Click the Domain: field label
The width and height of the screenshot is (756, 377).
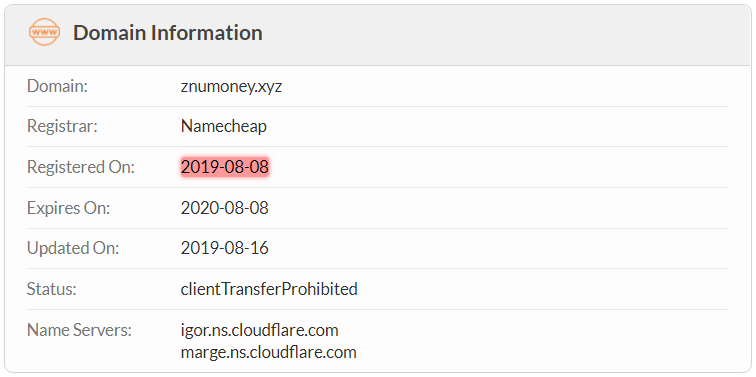pyautogui.click(x=57, y=86)
